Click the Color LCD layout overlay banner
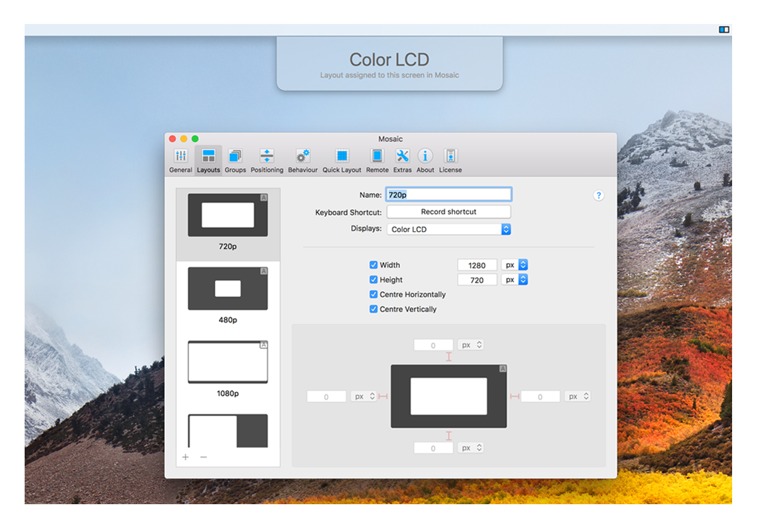The image size is (758, 532). point(390,63)
